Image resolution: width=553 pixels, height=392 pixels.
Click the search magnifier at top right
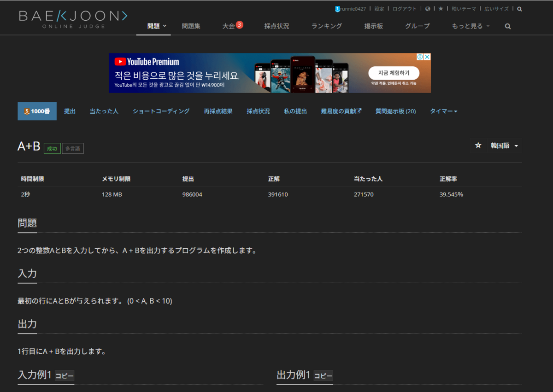click(x=519, y=8)
